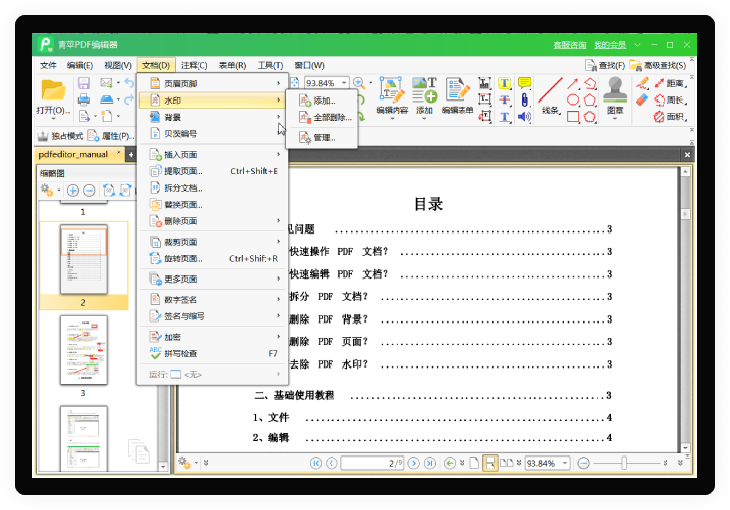Select Extract Pages (提取页面) menu item
730x510 pixels.
(x=212, y=171)
